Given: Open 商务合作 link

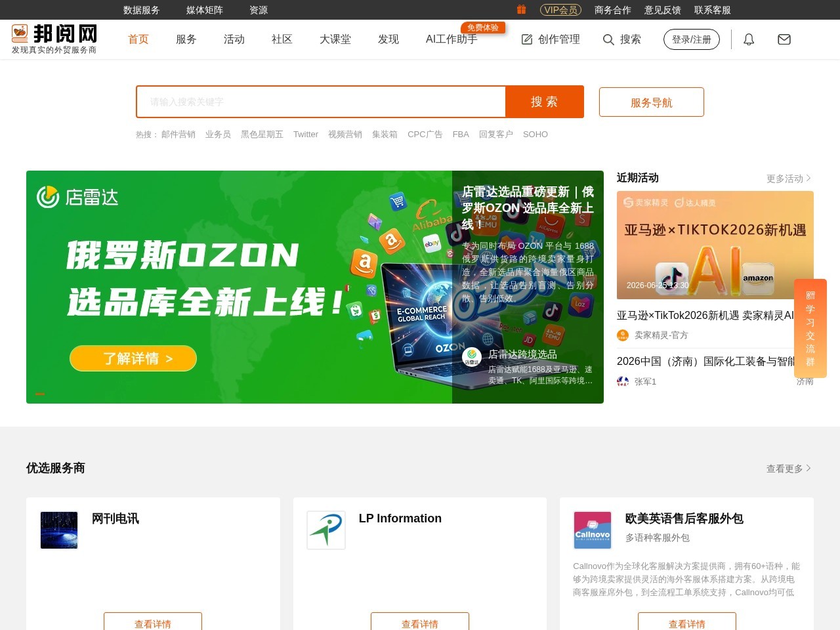Looking at the screenshot, I should coord(613,10).
